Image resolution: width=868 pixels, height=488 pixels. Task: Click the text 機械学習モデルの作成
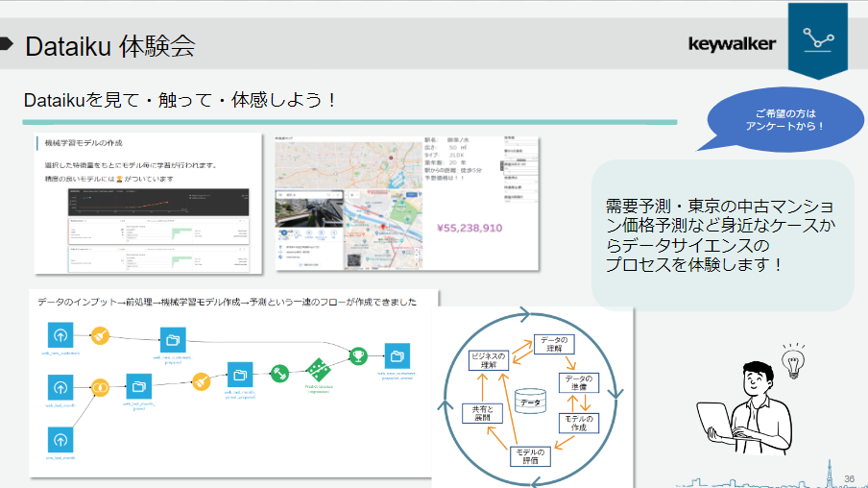84,143
